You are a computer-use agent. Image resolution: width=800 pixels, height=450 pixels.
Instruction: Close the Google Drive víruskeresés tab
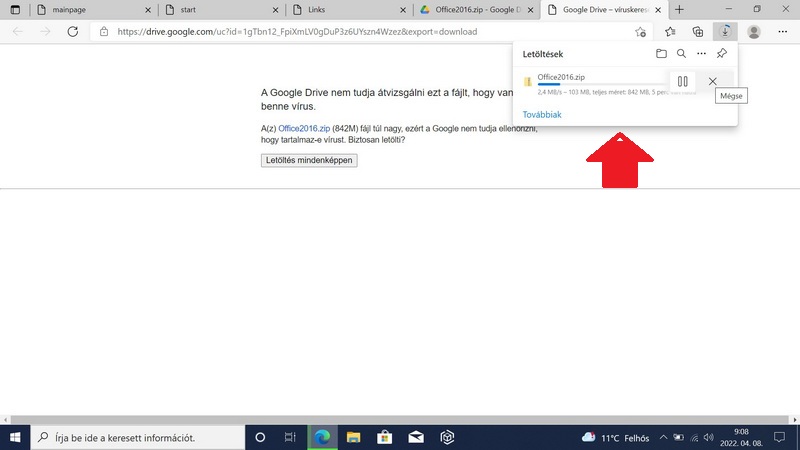click(x=658, y=10)
